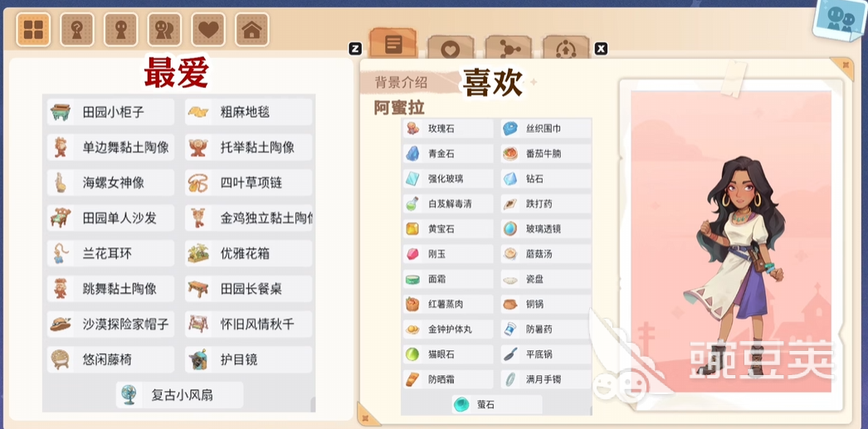Switch to the background notes document tab
This screenshot has width=868, height=429.
[x=393, y=42]
